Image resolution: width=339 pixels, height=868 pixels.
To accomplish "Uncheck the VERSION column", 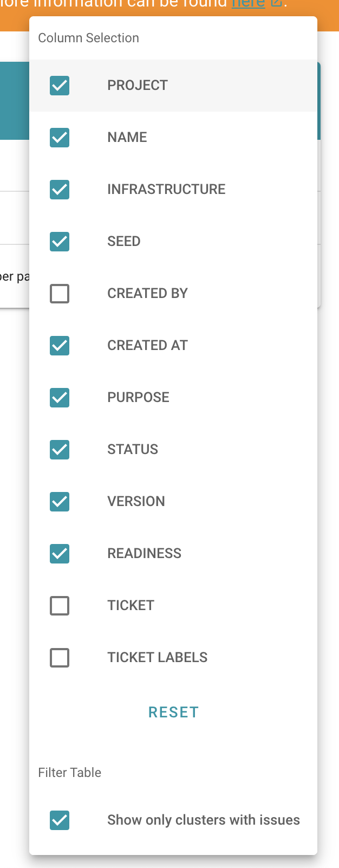I will tap(60, 502).
